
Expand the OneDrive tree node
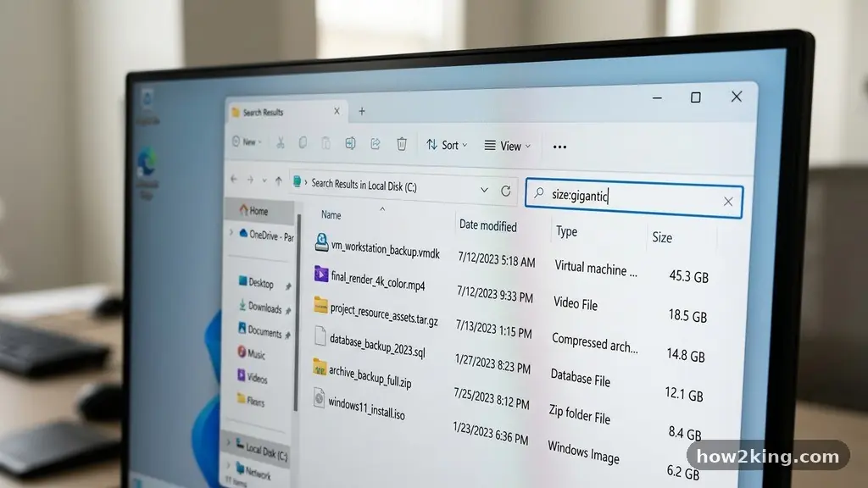coord(231,233)
